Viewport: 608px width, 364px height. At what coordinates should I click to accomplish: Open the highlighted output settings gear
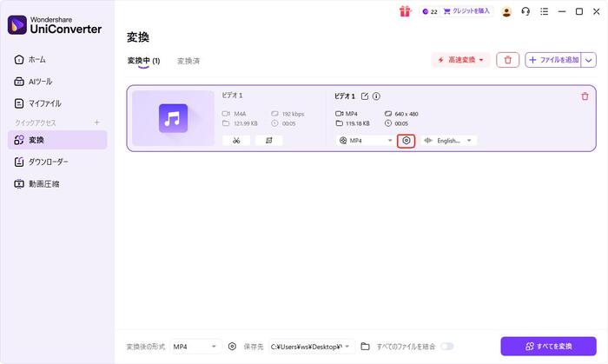(x=406, y=141)
